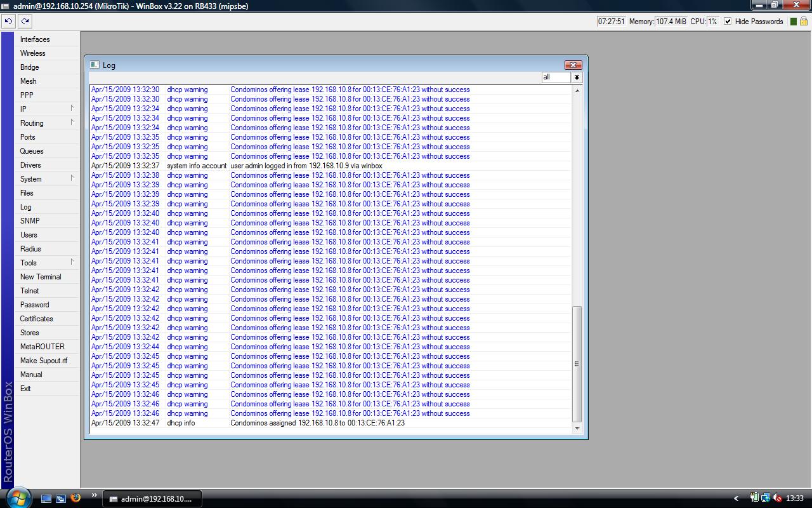The width and height of the screenshot is (812, 508).
Task: Click the Log window vertical scrollbar thumb
Action: 577,364
